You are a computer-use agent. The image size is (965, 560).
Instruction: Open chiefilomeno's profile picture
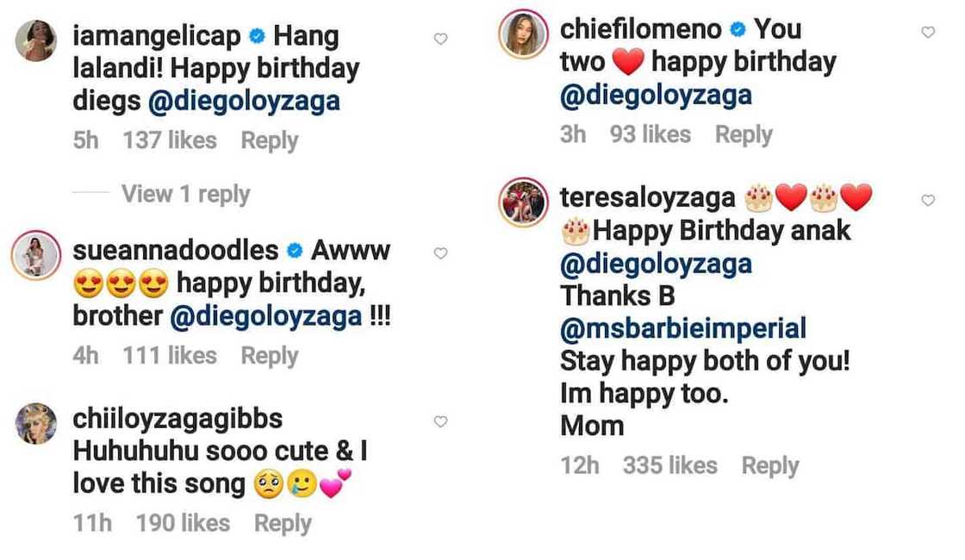tap(524, 34)
